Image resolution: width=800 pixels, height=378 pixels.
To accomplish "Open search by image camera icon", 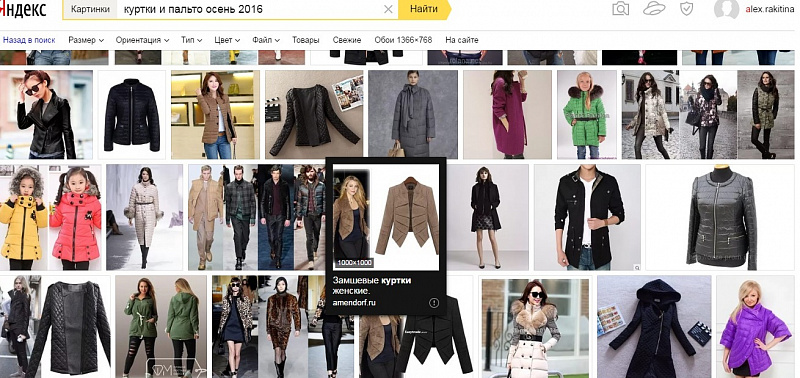I will [620, 9].
